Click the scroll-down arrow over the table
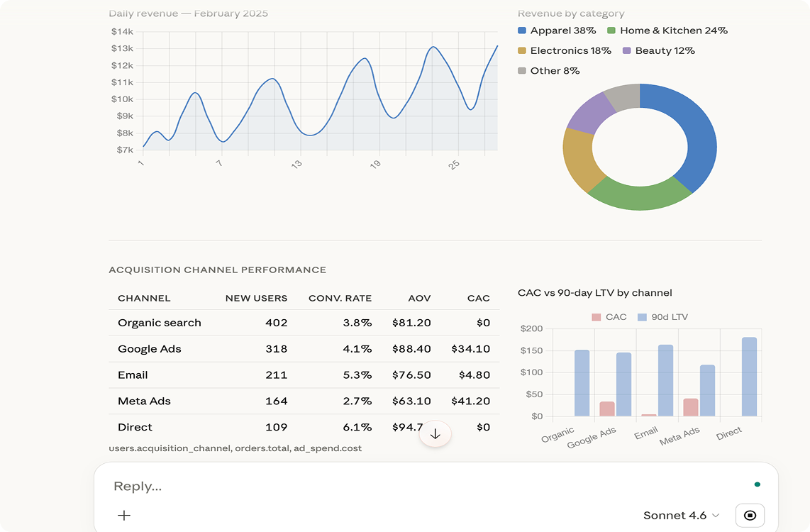 pos(435,433)
